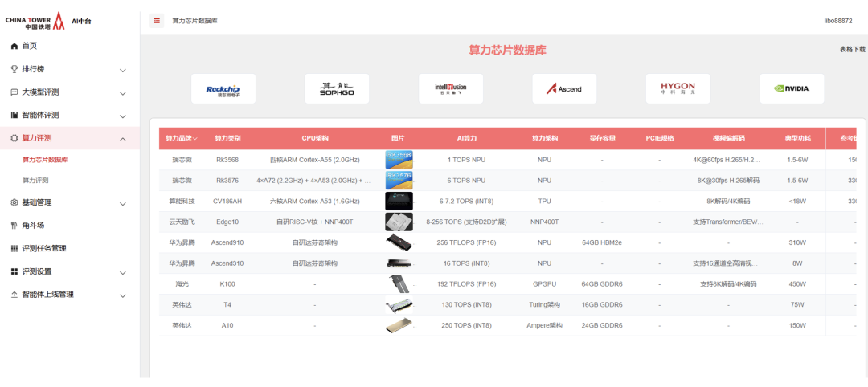Open the K100 card image
Screen dimensions: 868x387
point(399,283)
